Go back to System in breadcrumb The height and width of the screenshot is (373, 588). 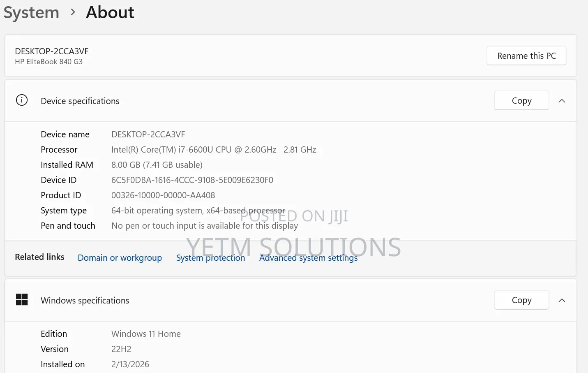(31, 12)
